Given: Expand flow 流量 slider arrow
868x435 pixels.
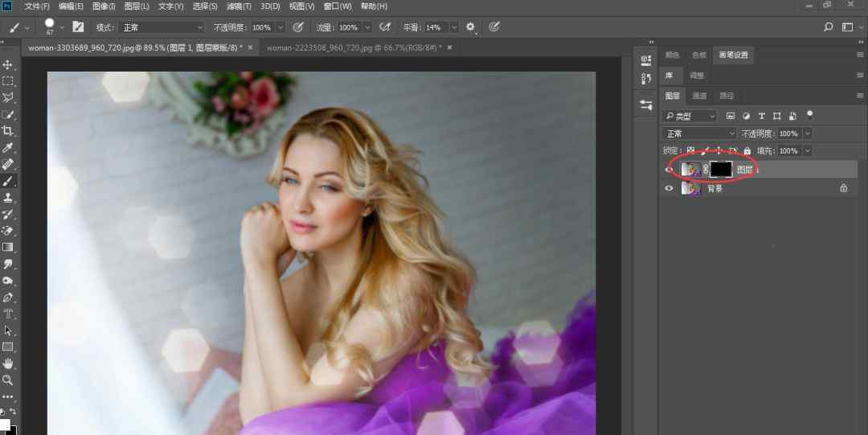Looking at the screenshot, I should pyautogui.click(x=367, y=27).
